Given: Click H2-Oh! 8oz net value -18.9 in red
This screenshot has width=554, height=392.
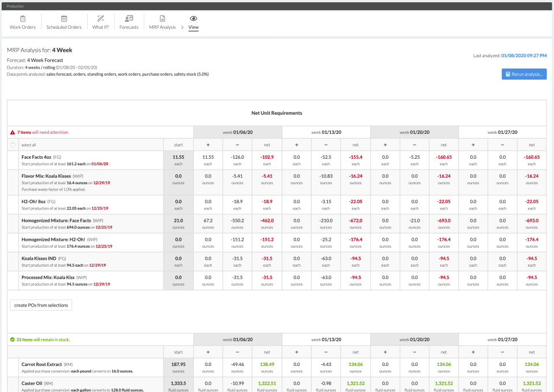Looking at the screenshot, I should (x=267, y=201).
